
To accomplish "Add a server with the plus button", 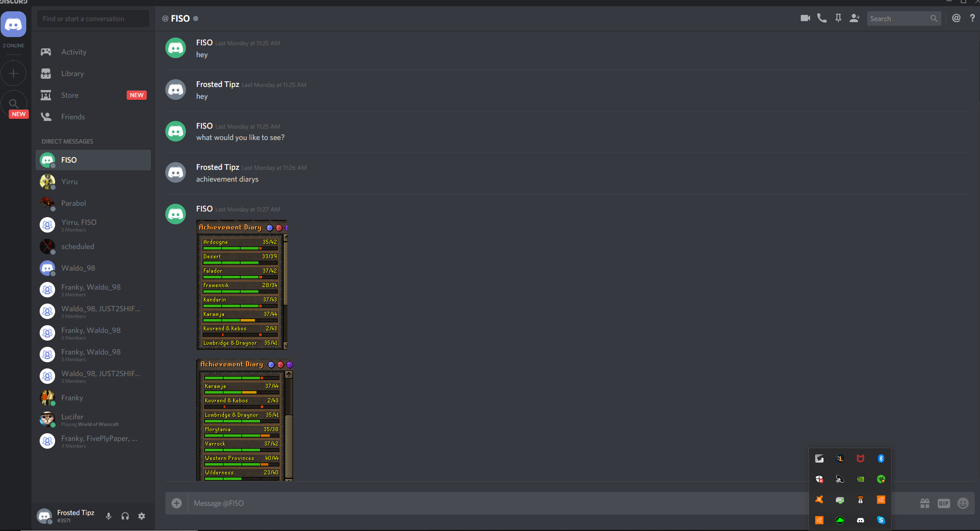I will [x=13, y=73].
